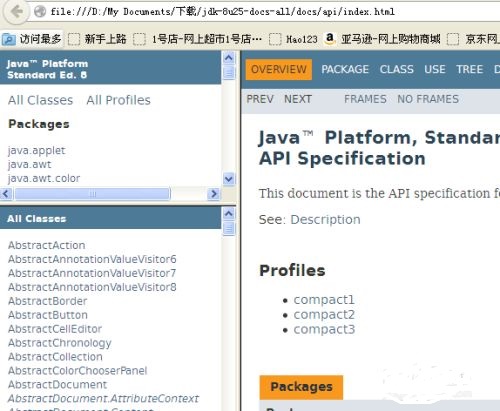The height and width of the screenshot is (411, 500).
Task: Select the TREE navigation tab
Action: pos(469,69)
